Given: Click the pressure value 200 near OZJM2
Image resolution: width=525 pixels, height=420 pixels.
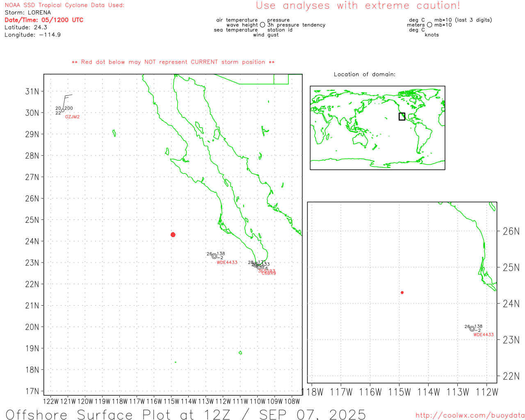Looking at the screenshot, I should point(69,108).
